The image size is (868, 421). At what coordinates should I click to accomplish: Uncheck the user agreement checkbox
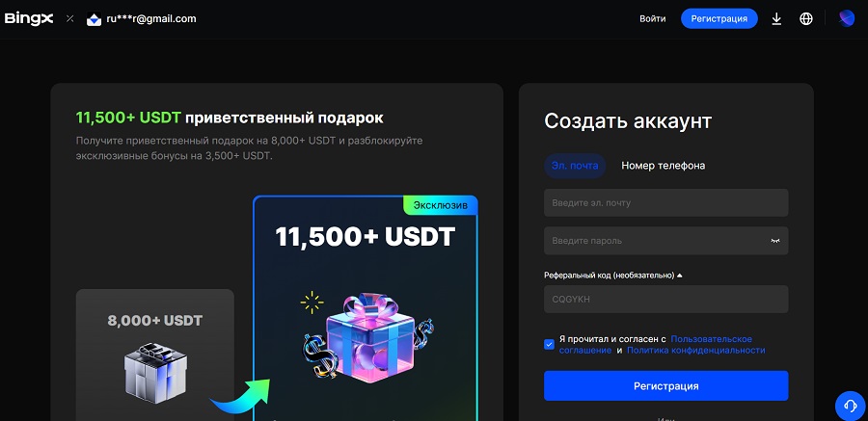tap(549, 345)
